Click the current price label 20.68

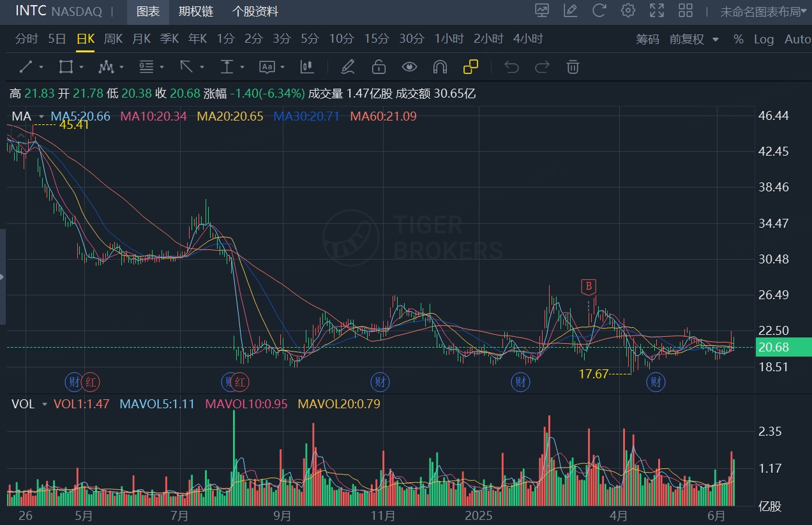pyautogui.click(x=783, y=348)
